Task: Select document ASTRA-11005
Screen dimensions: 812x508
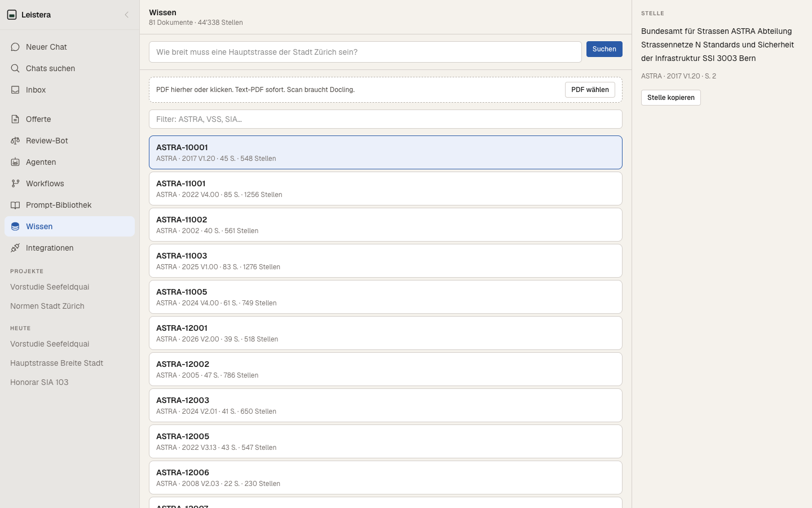Action: point(386,297)
